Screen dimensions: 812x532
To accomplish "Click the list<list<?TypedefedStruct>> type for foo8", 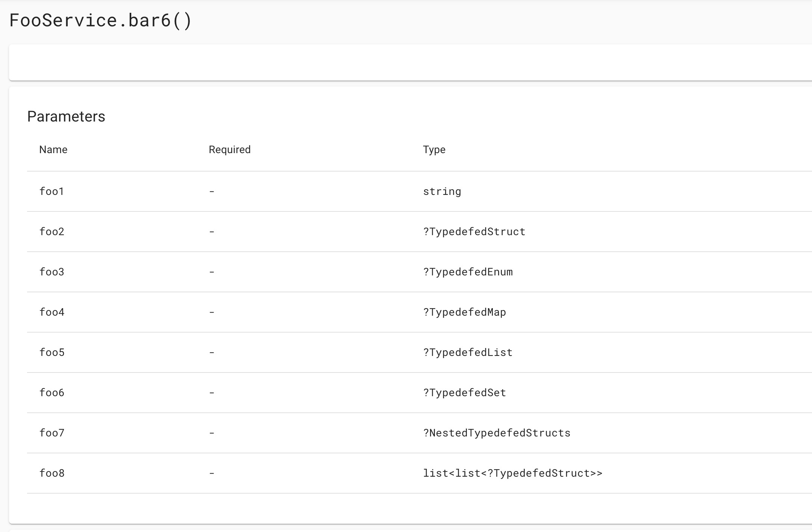I will 513,473.
